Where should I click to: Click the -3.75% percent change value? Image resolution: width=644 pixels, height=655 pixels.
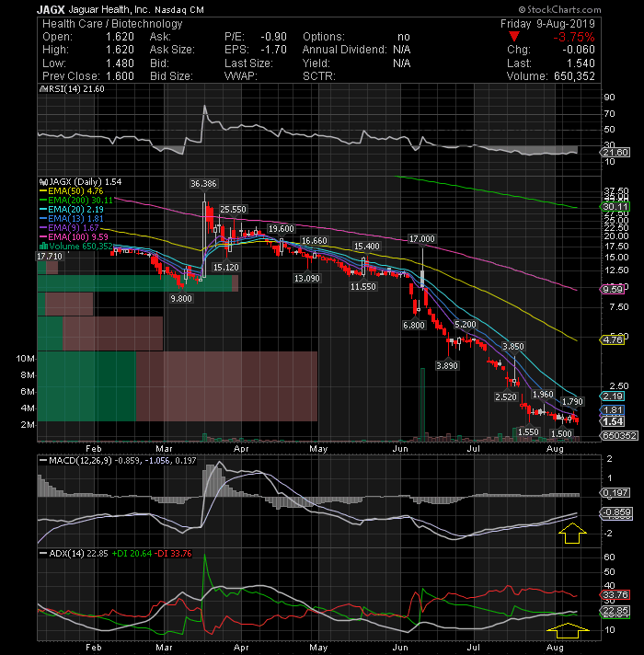[574, 37]
